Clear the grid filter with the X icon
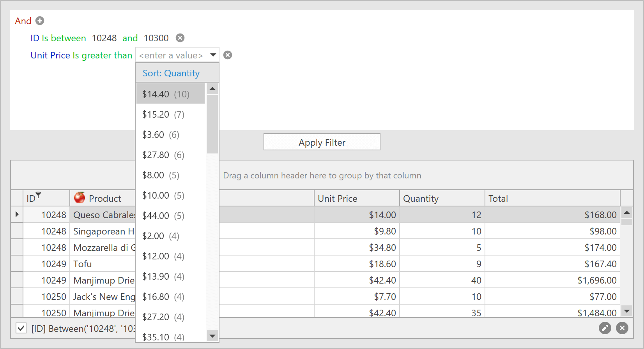This screenshot has height=349, width=644. tap(622, 328)
